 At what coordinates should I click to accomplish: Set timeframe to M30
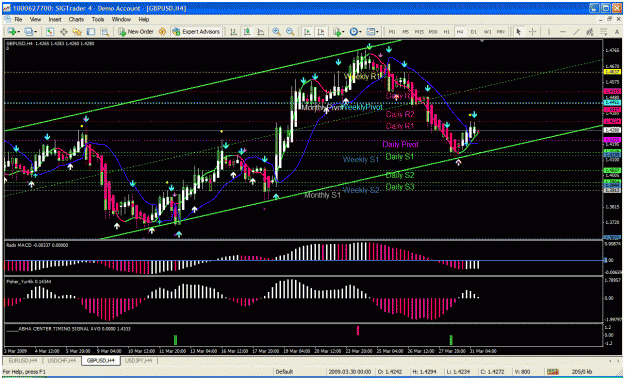click(x=433, y=32)
